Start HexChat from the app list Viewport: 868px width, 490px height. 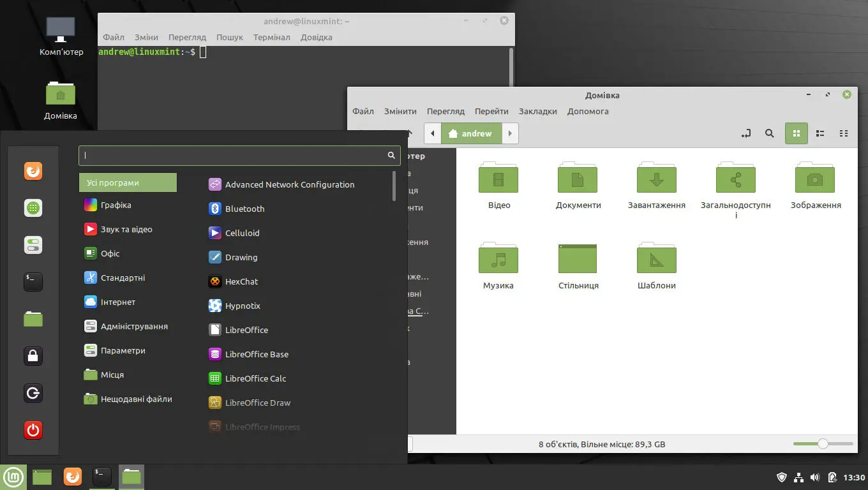click(x=234, y=281)
